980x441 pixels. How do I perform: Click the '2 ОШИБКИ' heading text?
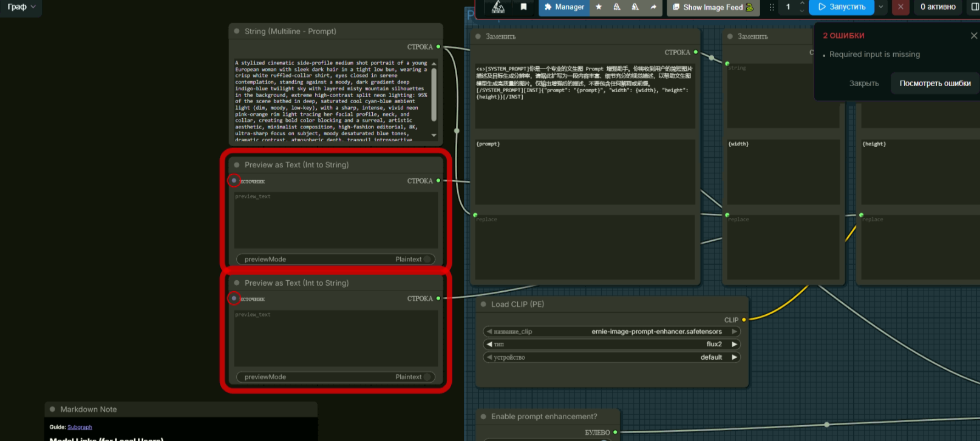click(843, 36)
